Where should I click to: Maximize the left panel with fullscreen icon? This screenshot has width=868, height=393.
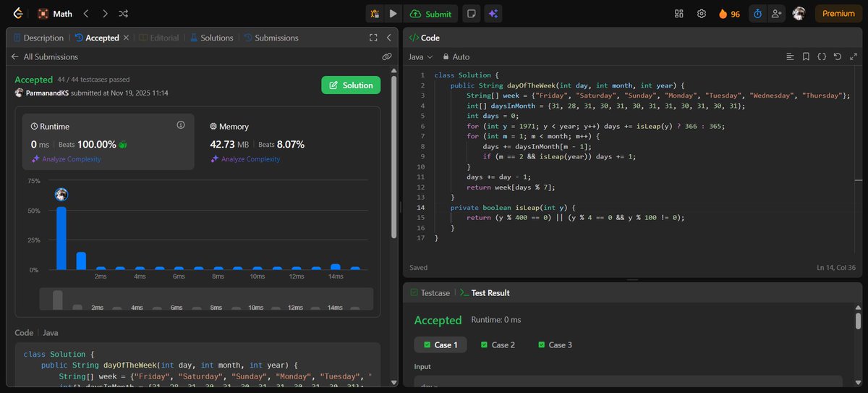pos(373,38)
